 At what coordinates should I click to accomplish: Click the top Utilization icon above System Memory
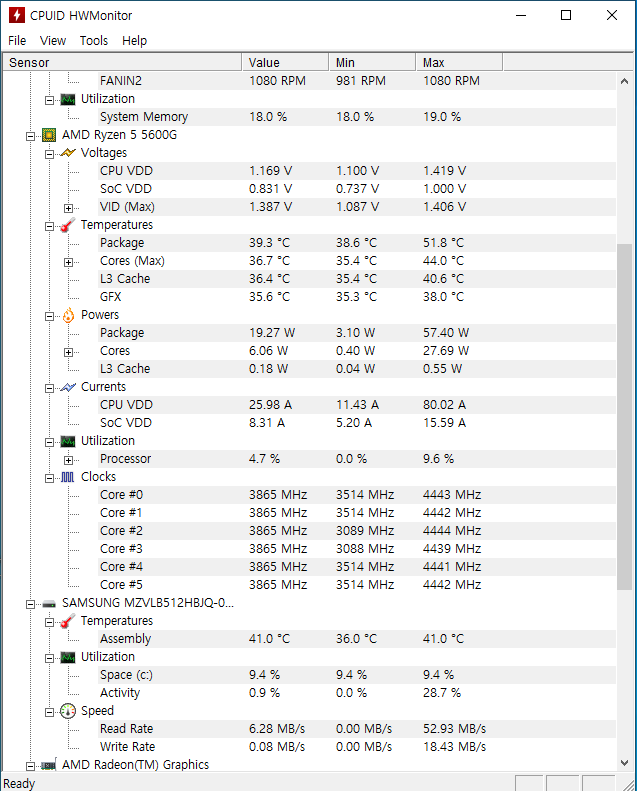coord(68,99)
